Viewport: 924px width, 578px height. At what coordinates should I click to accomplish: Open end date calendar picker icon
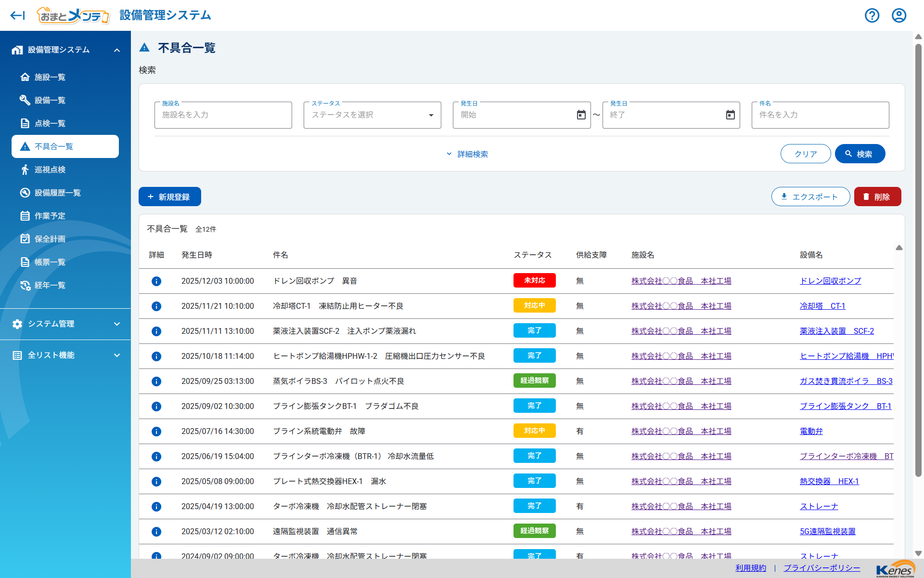coord(730,115)
